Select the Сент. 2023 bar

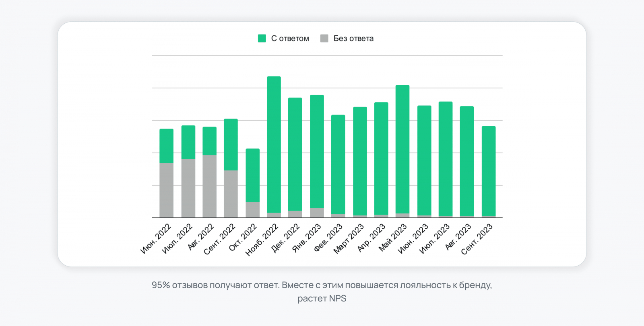coord(489,172)
